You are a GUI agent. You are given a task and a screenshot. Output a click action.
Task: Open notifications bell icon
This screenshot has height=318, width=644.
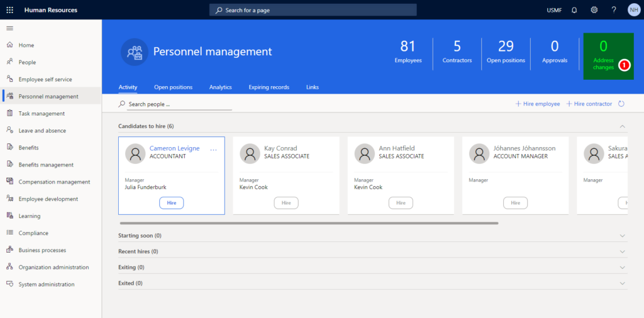[574, 10]
